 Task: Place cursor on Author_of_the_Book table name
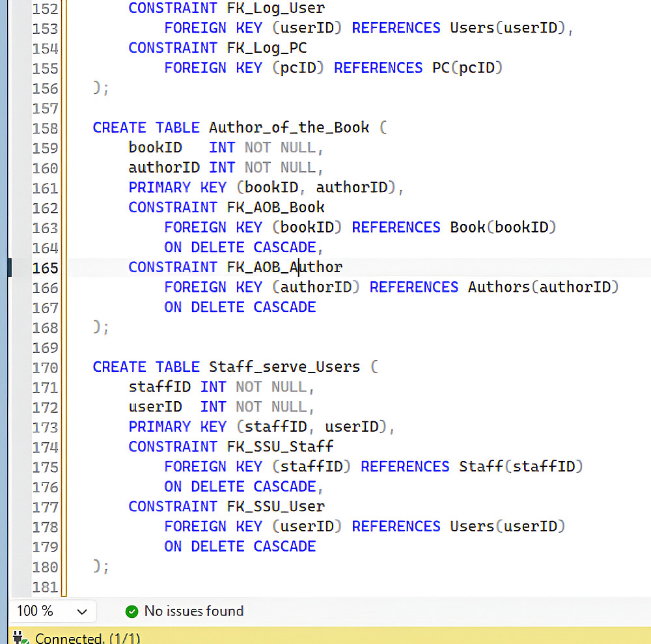pyautogui.click(x=289, y=128)
